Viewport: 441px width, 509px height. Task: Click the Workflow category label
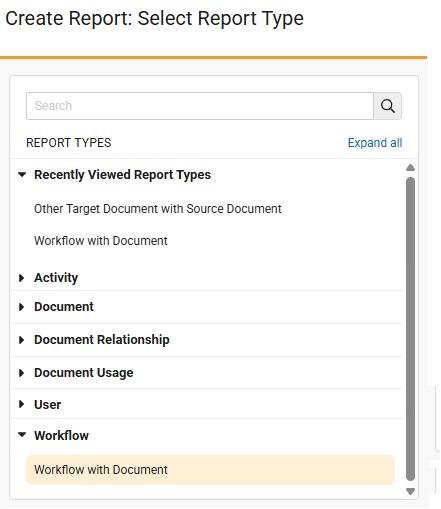coord(61,435)
